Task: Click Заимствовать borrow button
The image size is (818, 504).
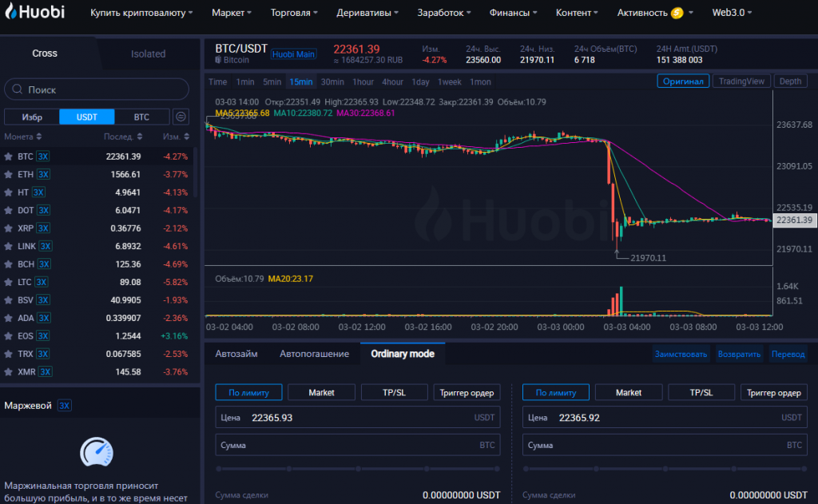Action: (681, 355)
